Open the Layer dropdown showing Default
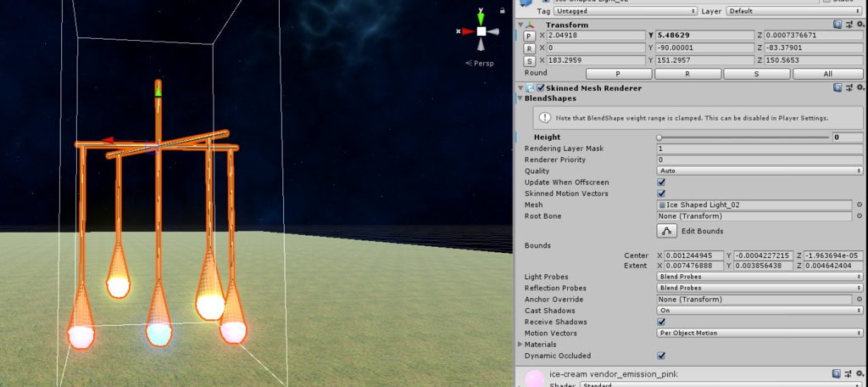Image resolution: width=868 pixels, height=387 pixels. coord(794,11)
